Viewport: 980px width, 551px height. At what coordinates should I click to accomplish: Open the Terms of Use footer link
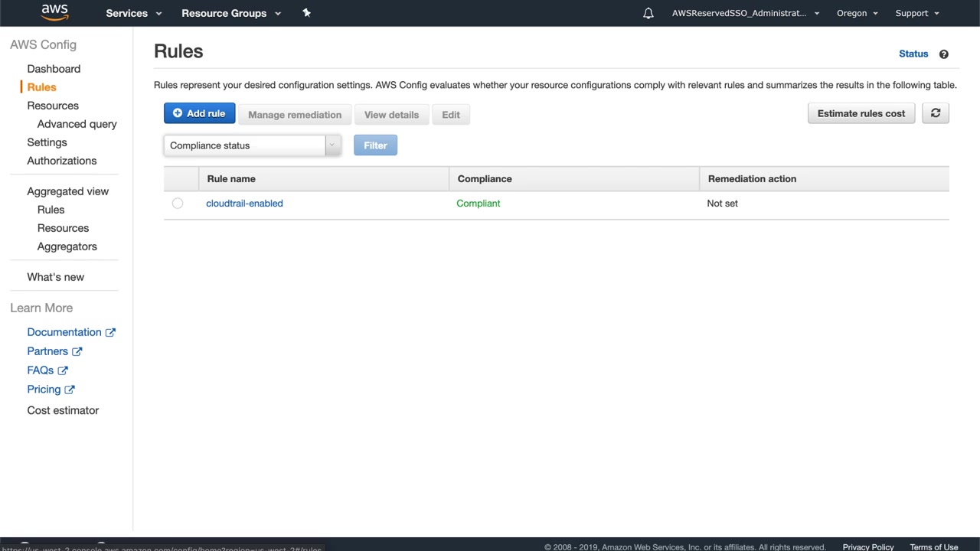click(x=934, y=547)
